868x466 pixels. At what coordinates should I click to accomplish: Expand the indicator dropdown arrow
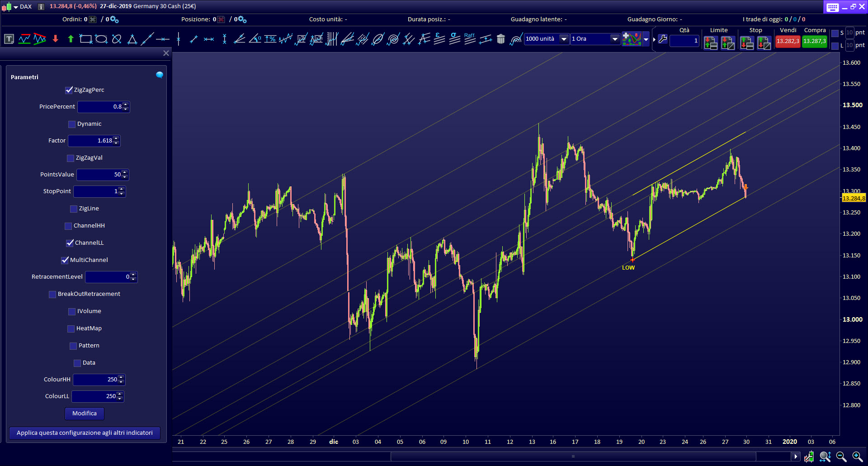coord(646,39)
